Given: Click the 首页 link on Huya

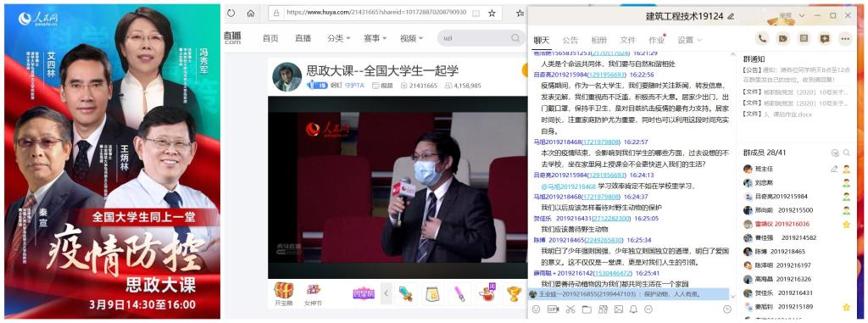Looking at the screenshot, I should [x=270, y=38].
